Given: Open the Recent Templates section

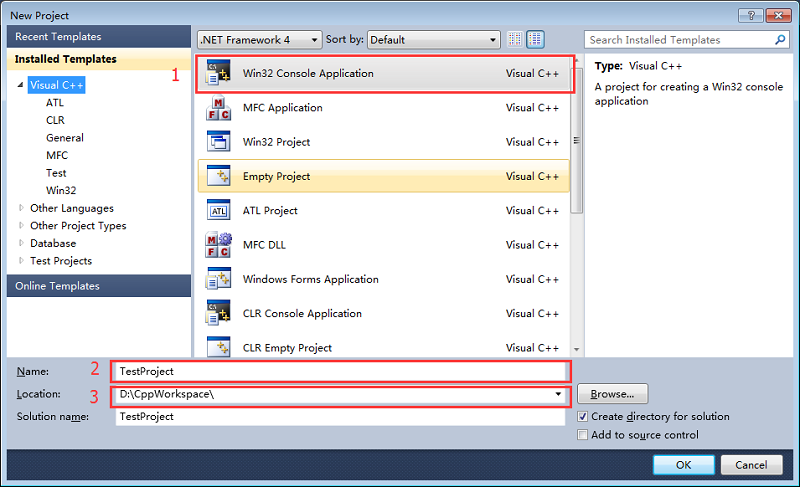Looking at the screenshot, I should (x=57, y=36).
